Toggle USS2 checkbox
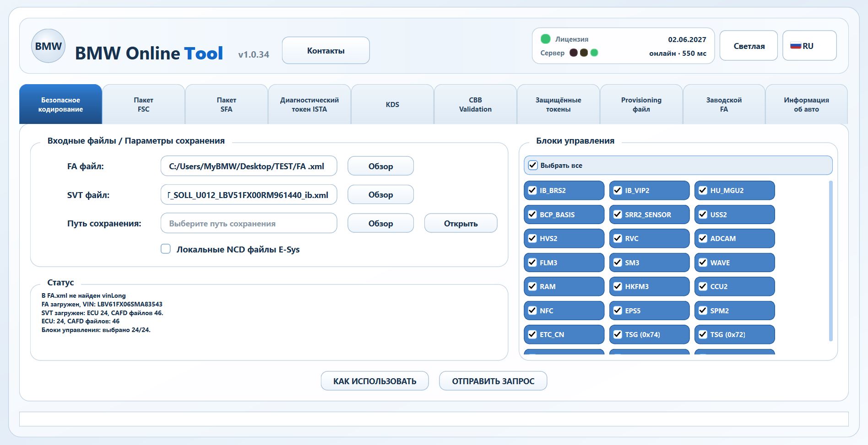 point(703,214)
